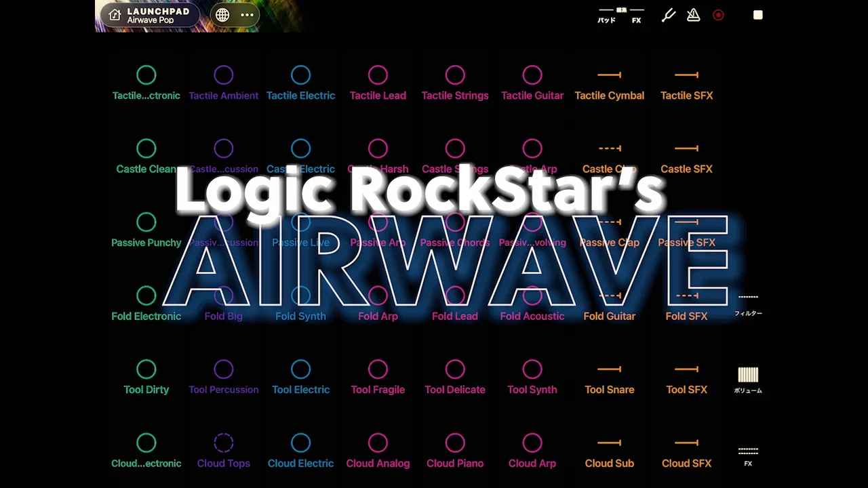The image size is (868, 488).
Task: Trigger the Tactile Guitar loop pad
Action: click(532, 83)
